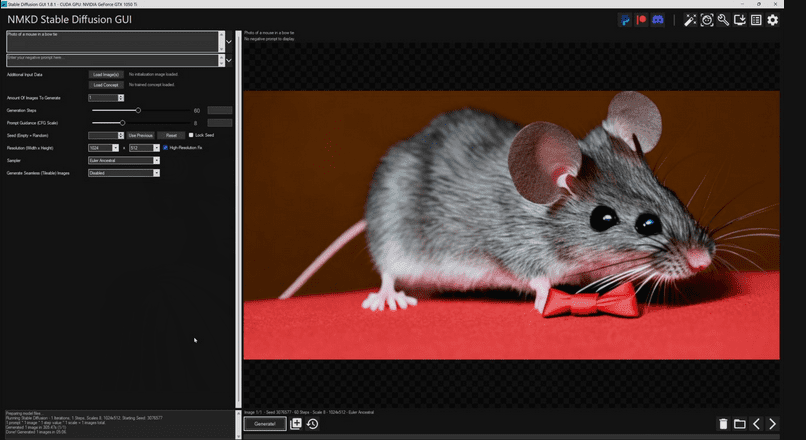Enable the Lock Seed checkbox
The image size is (806, 440).
point(191,135)
